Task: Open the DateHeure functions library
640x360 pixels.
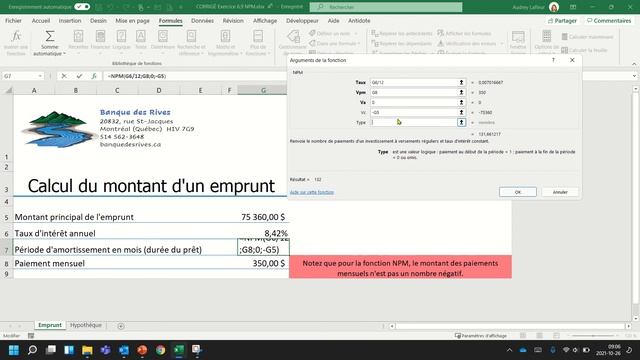Action: [x=162, y=42]
